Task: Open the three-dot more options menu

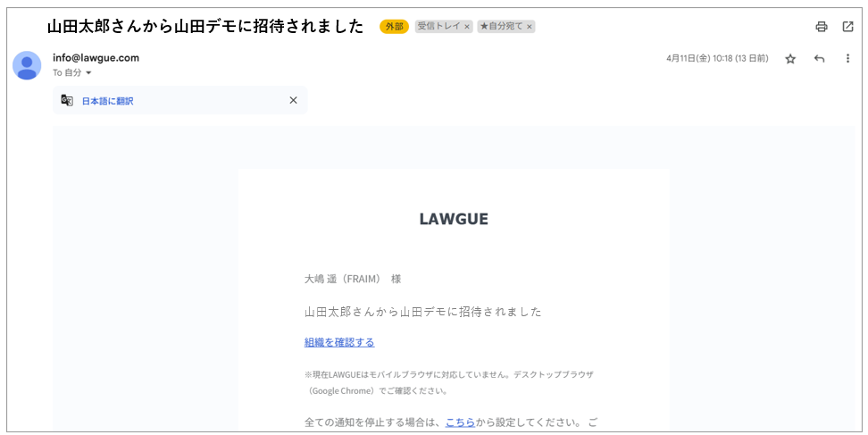Action: click(x=847, y=59)
